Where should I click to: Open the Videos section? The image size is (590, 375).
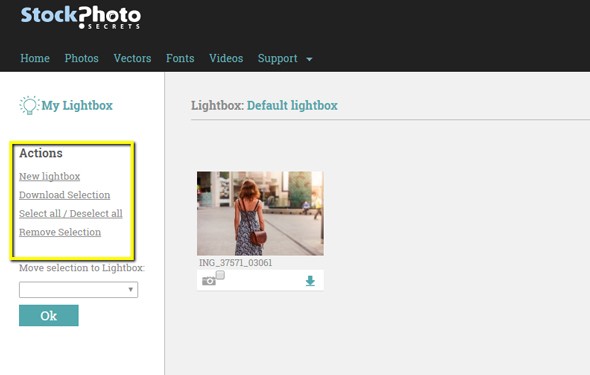(226, 58)
